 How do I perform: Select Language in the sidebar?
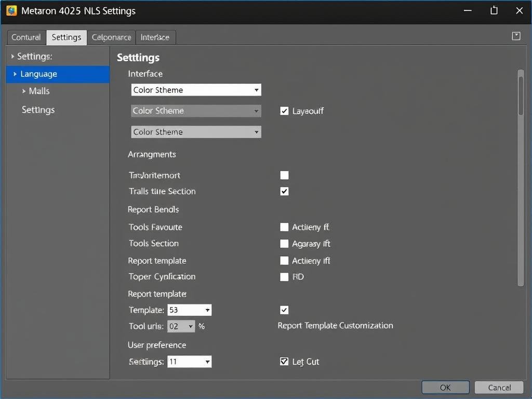pos(39,74)
